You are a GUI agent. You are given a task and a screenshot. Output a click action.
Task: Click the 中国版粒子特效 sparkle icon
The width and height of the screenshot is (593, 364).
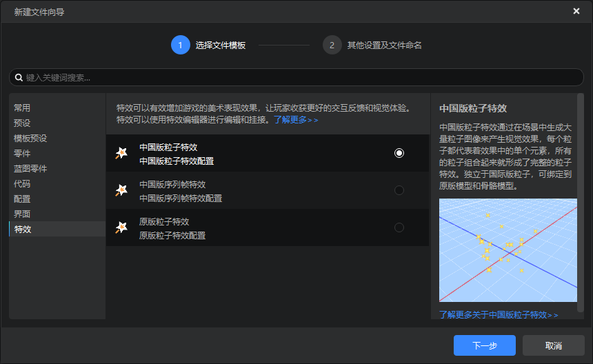(x=121, y=153)
